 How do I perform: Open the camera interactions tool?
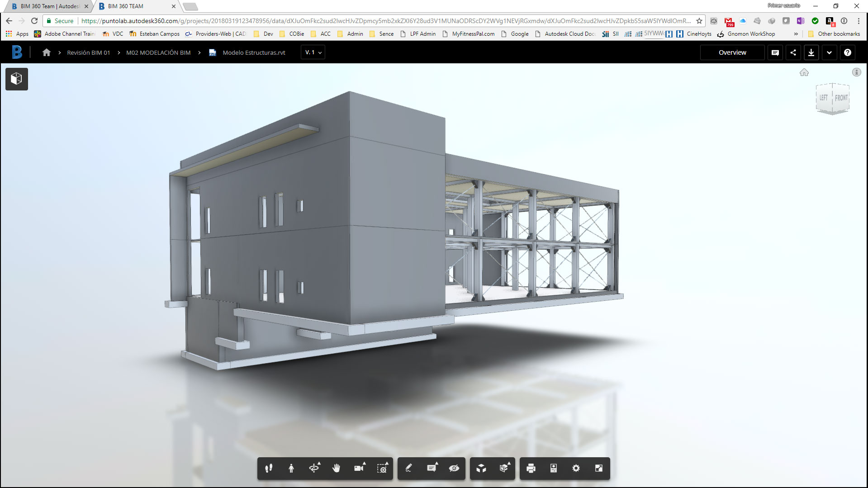tap(359, 468)
